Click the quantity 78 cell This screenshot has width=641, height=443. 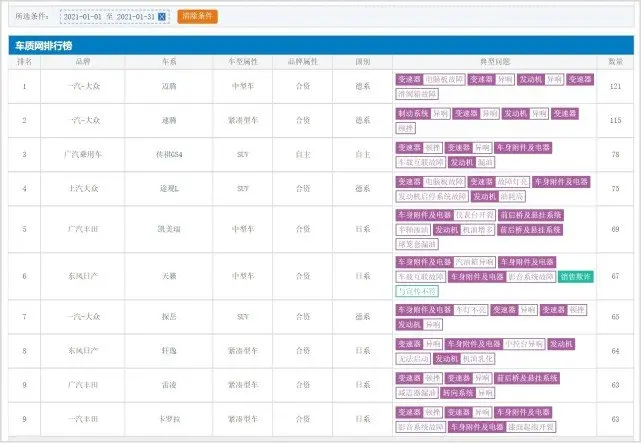tap(615, 154)
